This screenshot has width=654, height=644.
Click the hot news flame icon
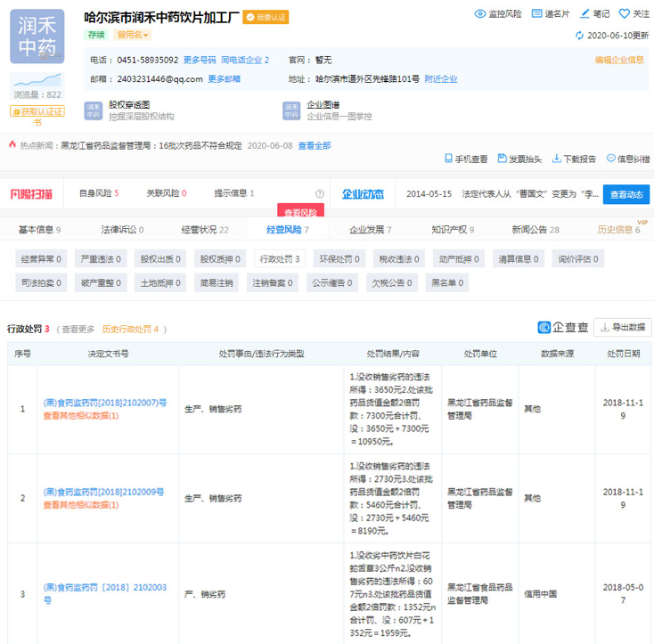pyautogui.click(x=12, y=144)
